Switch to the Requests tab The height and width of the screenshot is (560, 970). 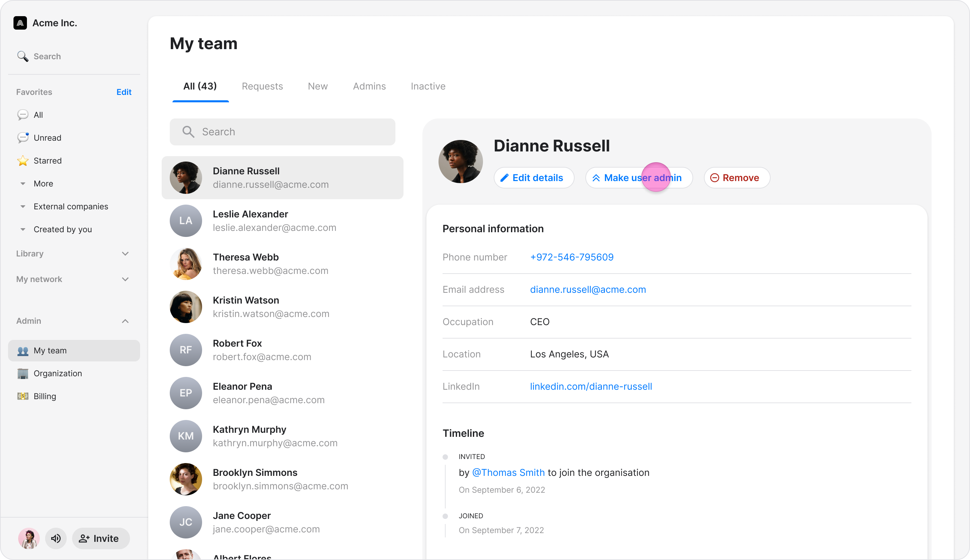click(x=262, y=86)
